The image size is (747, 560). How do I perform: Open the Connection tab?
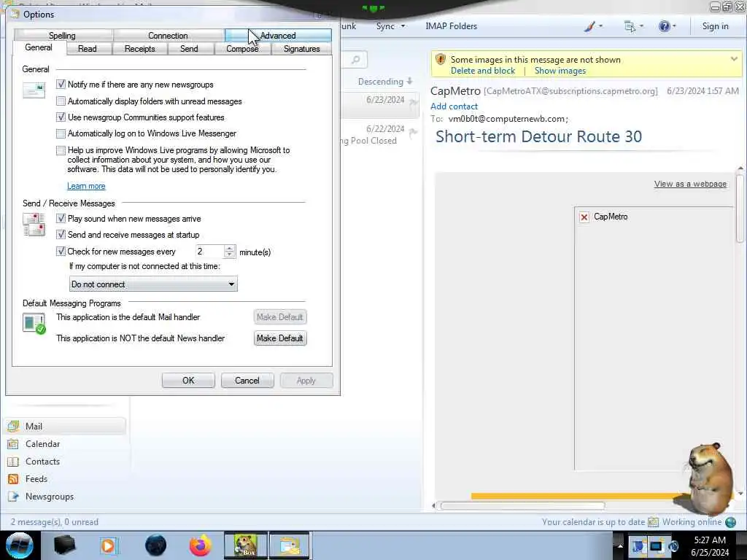click(x=168, y=35)
